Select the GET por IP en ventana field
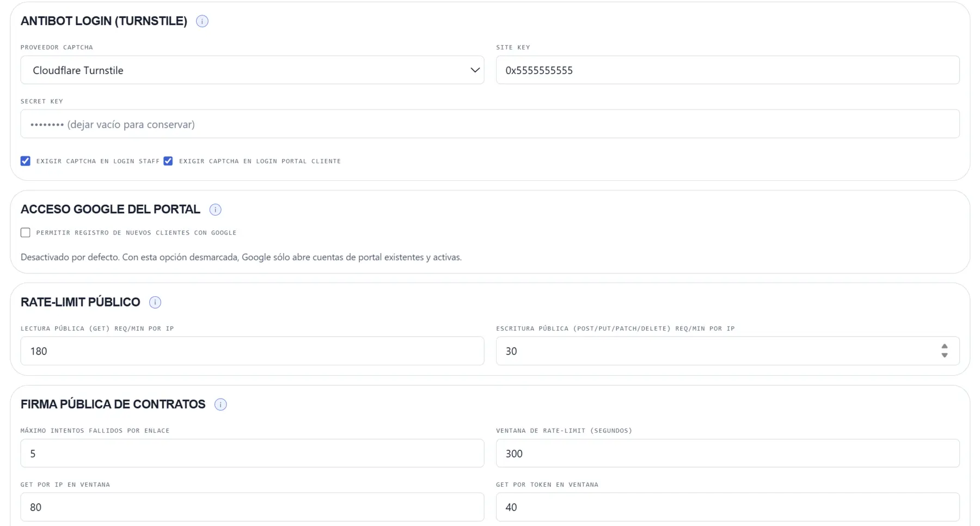Viewport: 980px width, 526px height. 252,507
